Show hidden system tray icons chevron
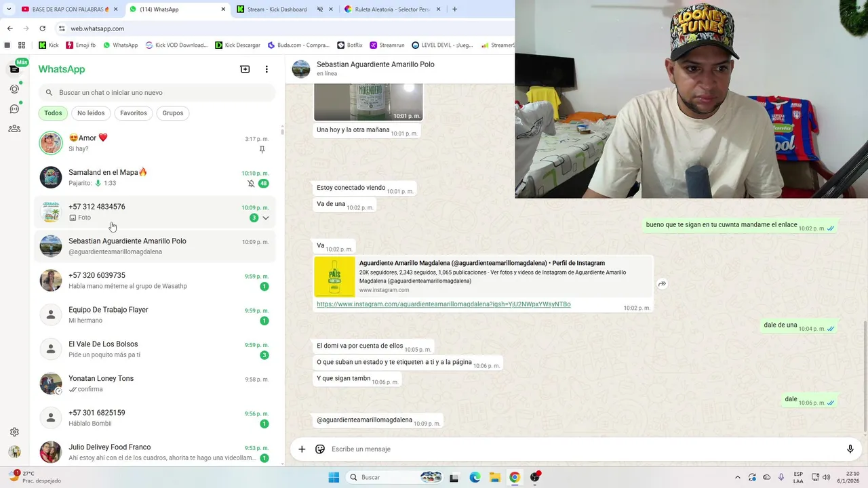The height and width of the screenshot is (488, 868). click(x=737, y=477)
